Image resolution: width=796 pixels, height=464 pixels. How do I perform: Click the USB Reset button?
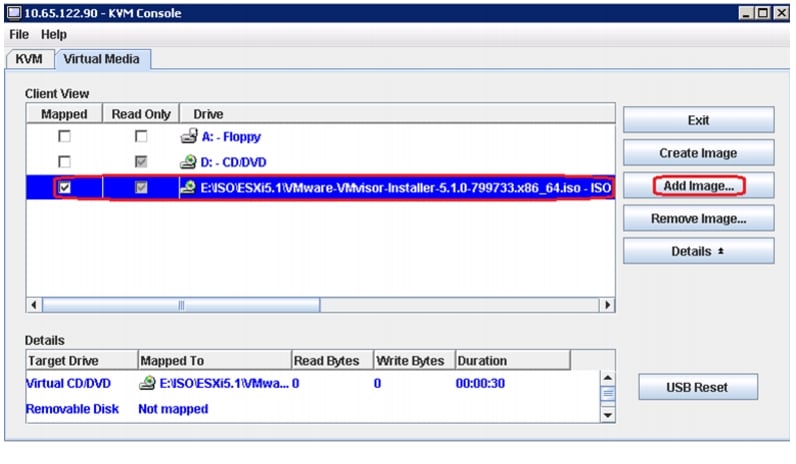point(698,387)
